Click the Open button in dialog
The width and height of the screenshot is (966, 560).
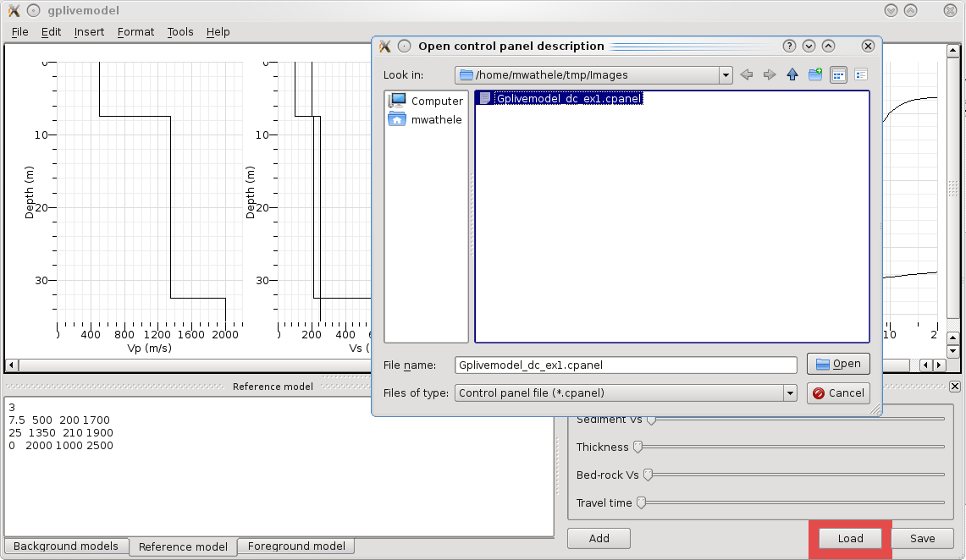pyautogui.click(x=838, y=364)
